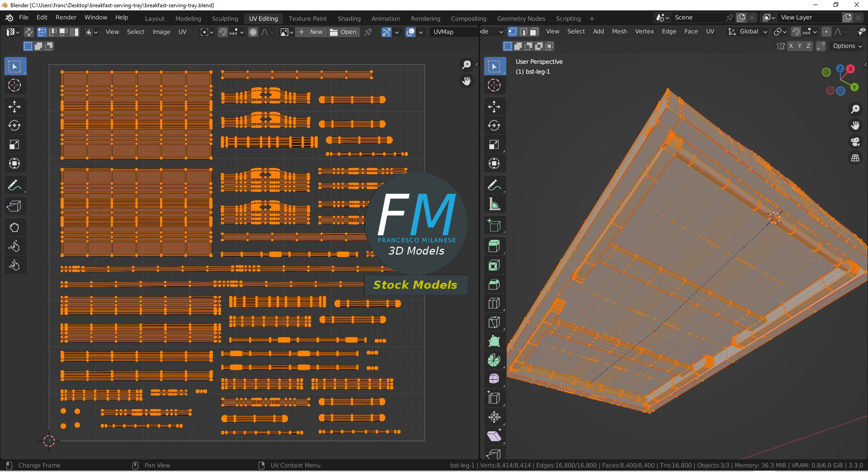Activate the Move tool in UV editor
This screenshot has height=472, width=868.
[x=14, y=107]
